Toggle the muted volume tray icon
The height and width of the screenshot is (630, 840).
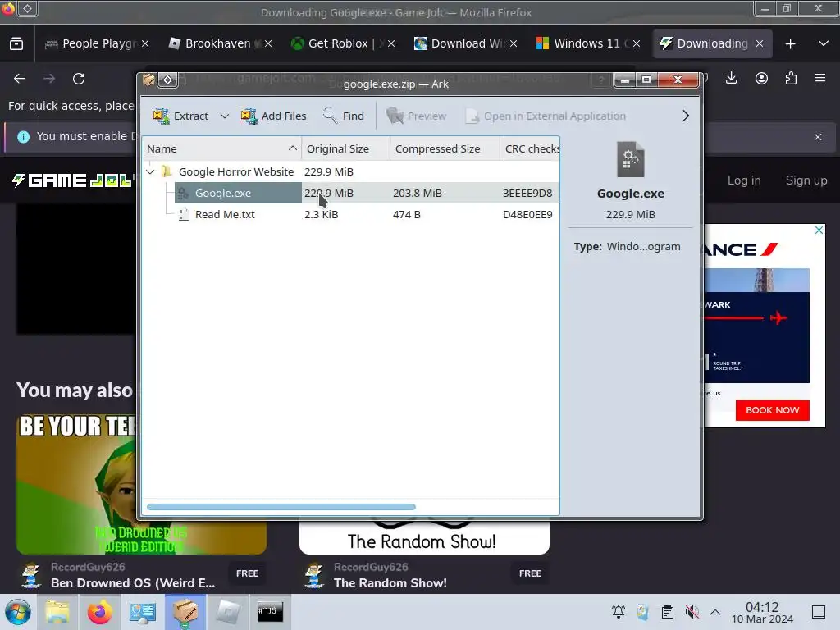coord(692,611)
